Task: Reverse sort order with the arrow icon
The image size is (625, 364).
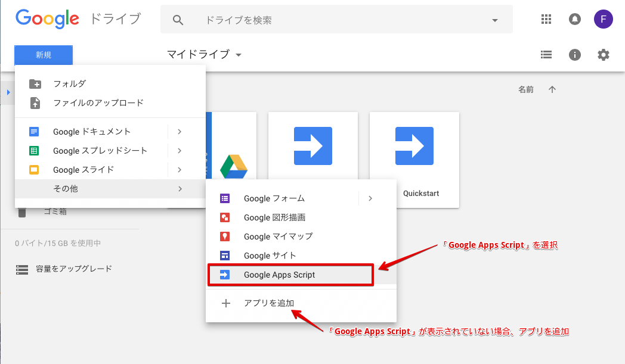Action: coord(552,89)
